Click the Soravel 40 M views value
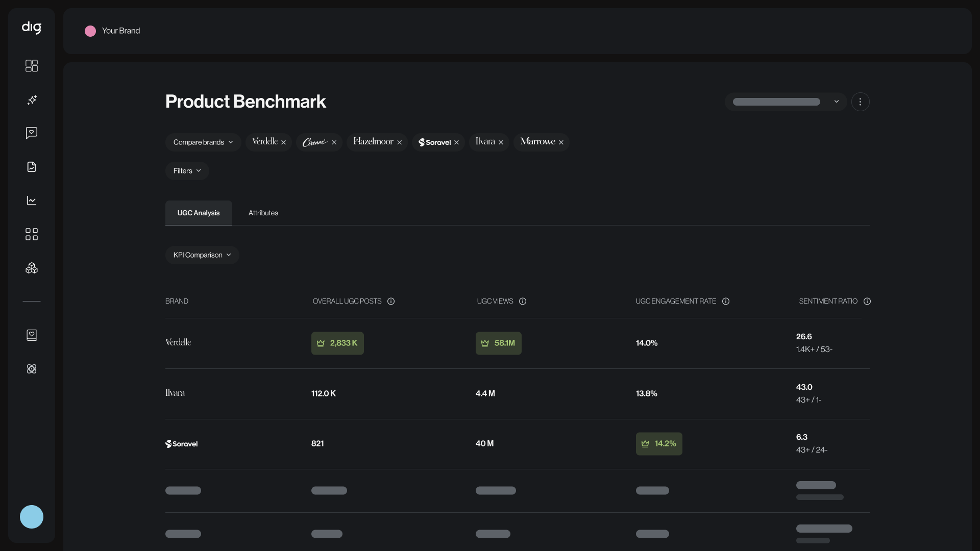Image resolution: width=980 pixels, height=551 pixels. click(x=484, y=443)
